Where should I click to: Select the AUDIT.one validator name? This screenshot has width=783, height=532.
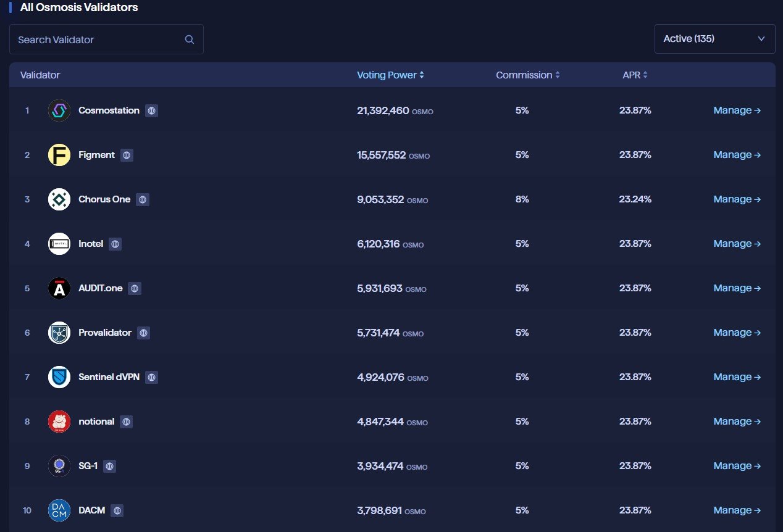[101, 288]
